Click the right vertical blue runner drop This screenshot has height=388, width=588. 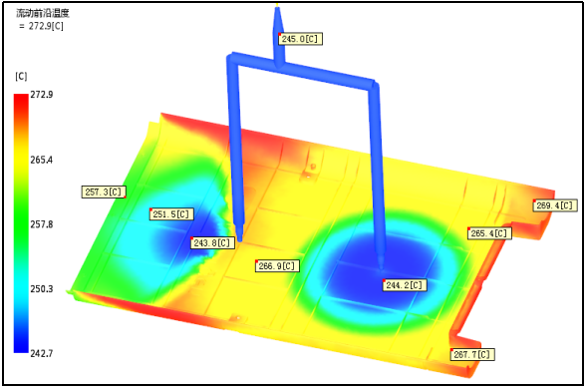point(377,173)
